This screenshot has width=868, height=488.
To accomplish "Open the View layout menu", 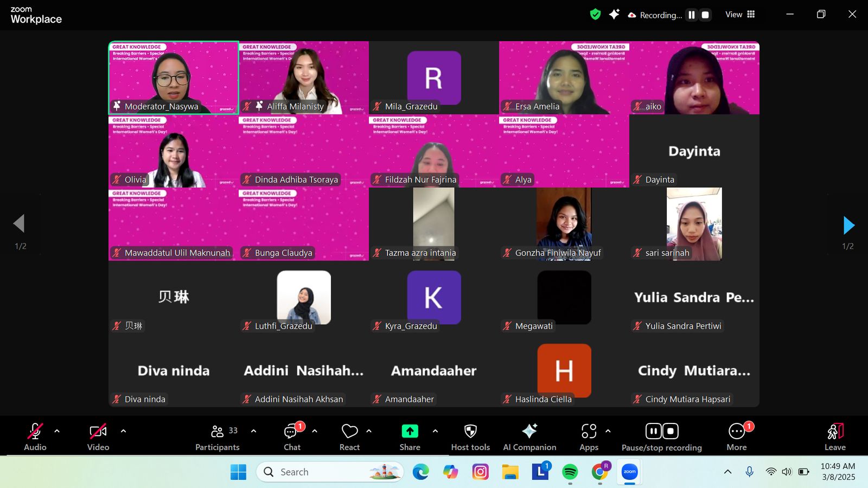I will [x=740, y=15].
